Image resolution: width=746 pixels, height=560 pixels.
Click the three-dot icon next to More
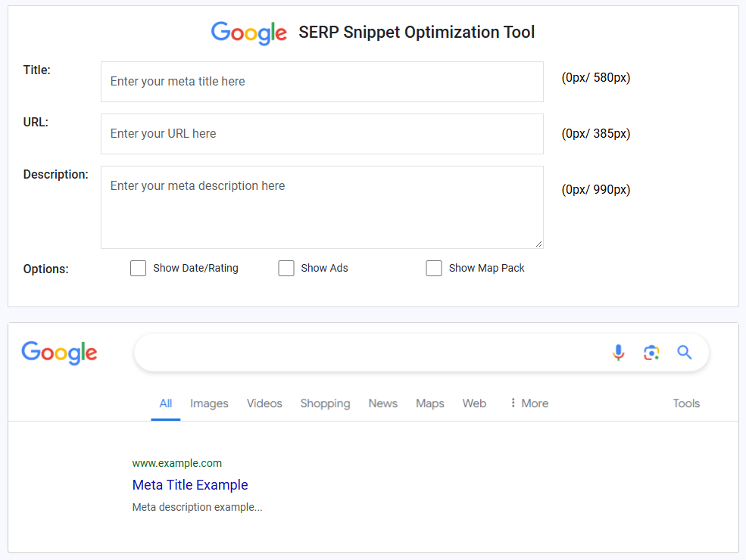click(x=513, y=403)
